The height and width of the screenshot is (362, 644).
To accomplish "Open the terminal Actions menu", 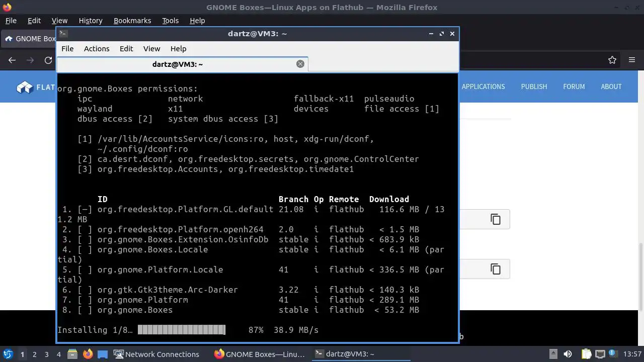I will [97, 49].
